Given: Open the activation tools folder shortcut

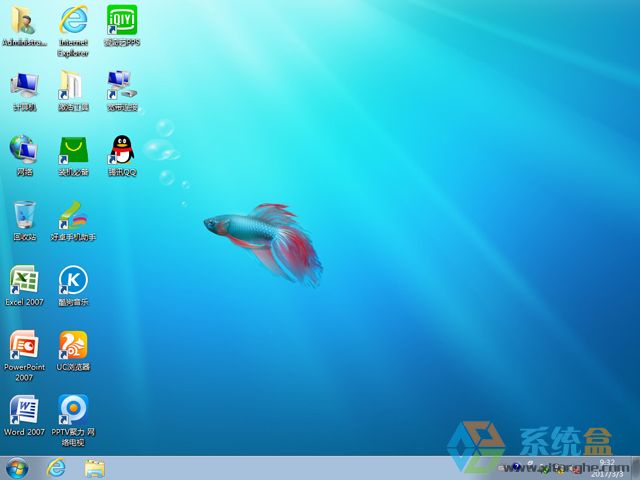Looking at the screenshot, I should coord(73,91).
